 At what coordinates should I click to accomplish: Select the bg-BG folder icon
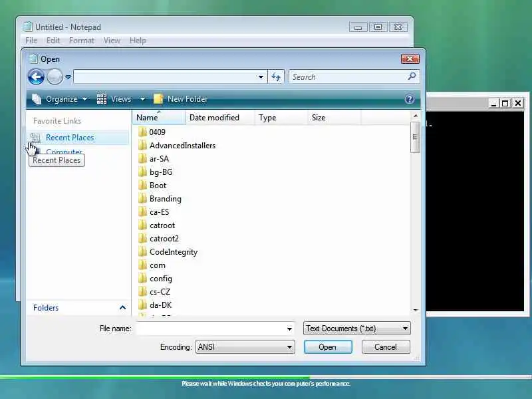(x=142, y=172)
